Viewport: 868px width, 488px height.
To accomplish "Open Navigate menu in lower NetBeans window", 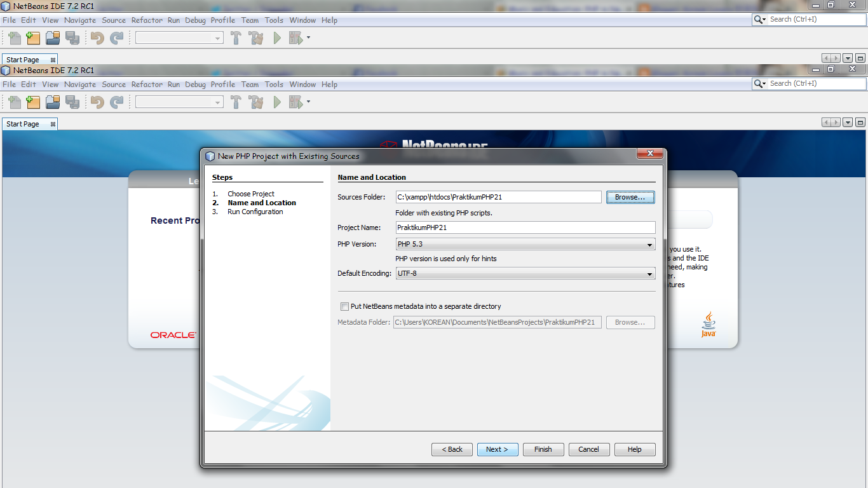I will click(x=80, y=85).
